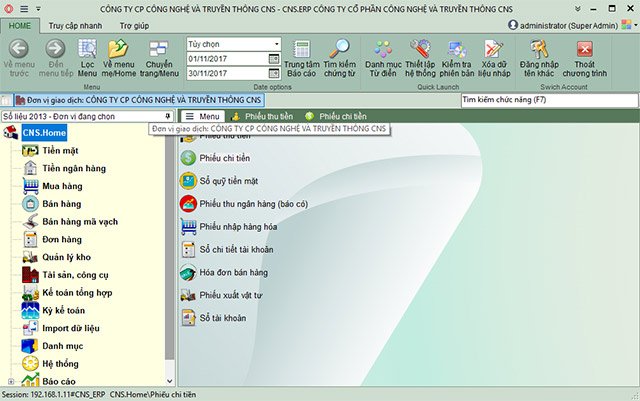Open Bán hàng module in sidebar
The height and width of the screenshot is (401, 640).
[x=62, y=204]
